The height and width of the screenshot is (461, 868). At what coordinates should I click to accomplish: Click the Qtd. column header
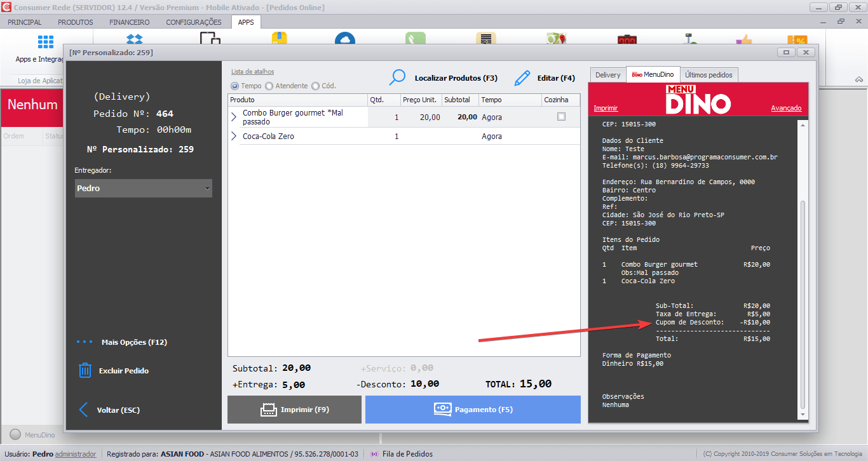[384, 100]
